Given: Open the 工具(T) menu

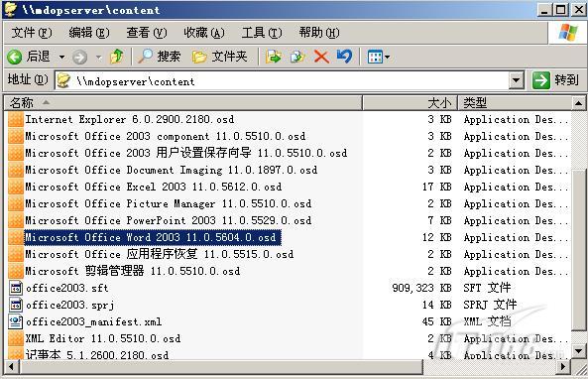Looking at the screenshot, I should pos(262,33).
